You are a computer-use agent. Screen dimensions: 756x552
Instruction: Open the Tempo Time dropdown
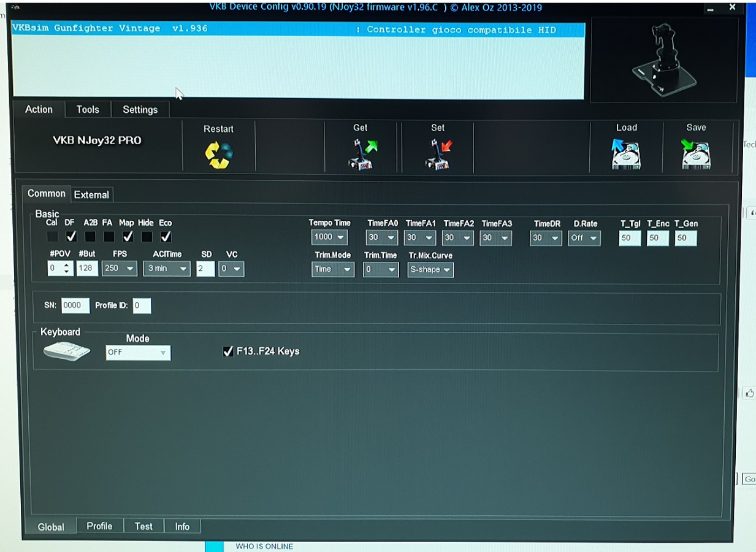coord(329,237)
